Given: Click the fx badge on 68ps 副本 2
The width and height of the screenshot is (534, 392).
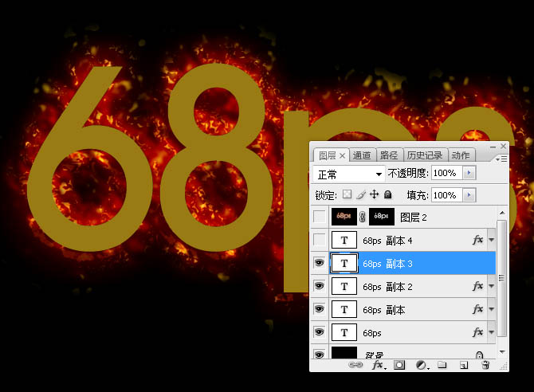Looking at the screenshot, I should [477, 286].
